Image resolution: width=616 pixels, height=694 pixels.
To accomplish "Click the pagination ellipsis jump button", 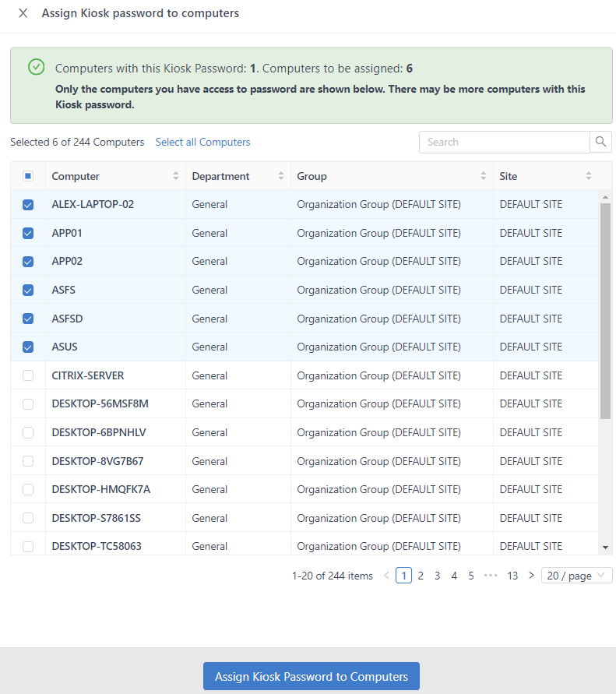I will 491,576.
